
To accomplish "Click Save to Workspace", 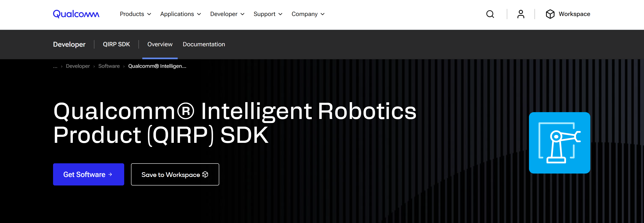I will click(x=175, y=174).
